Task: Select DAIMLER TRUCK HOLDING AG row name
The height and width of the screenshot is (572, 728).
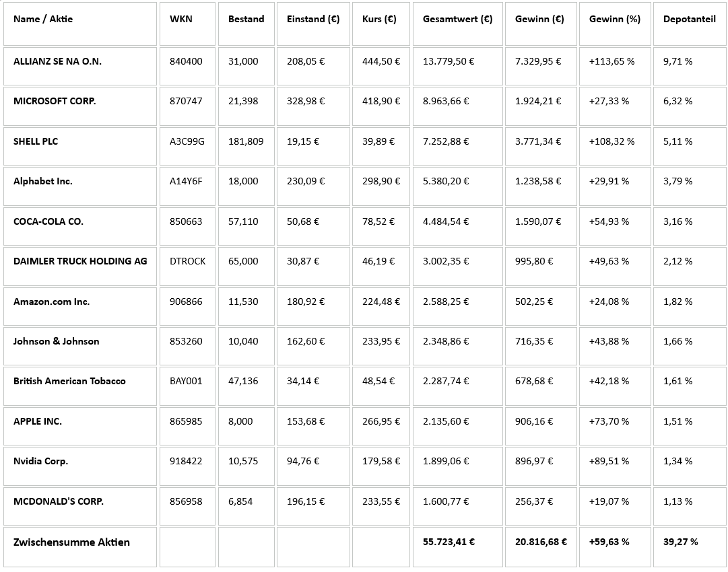Action: point(80,261)
